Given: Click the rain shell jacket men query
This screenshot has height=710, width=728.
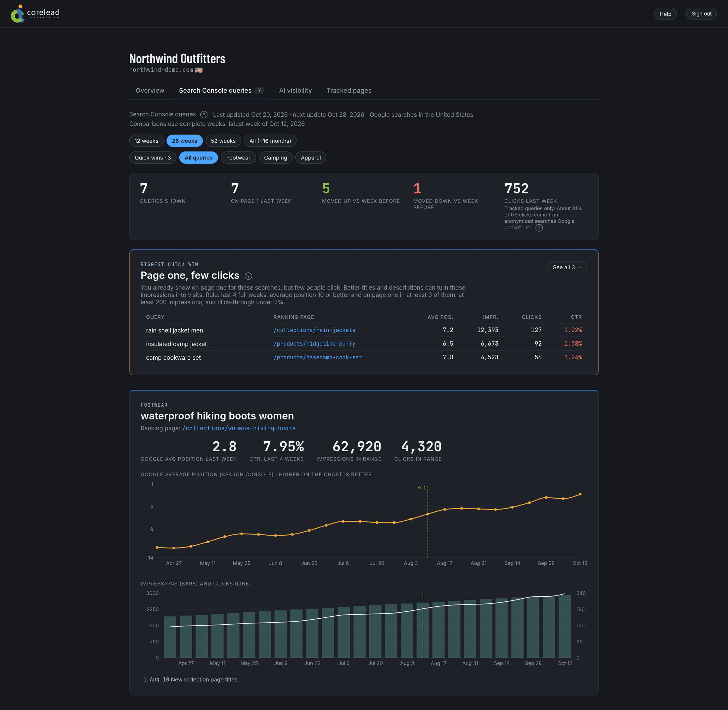Looking at the screenshot, I should pos(174,331).
